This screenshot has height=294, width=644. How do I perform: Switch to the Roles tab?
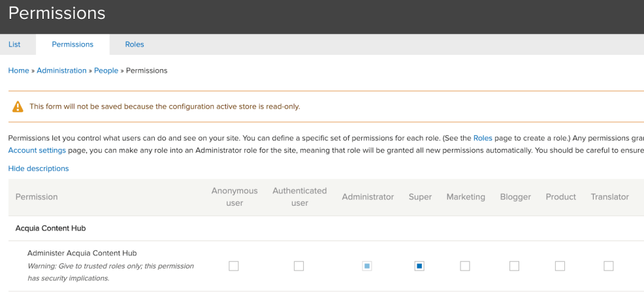(x=135, y=44)
